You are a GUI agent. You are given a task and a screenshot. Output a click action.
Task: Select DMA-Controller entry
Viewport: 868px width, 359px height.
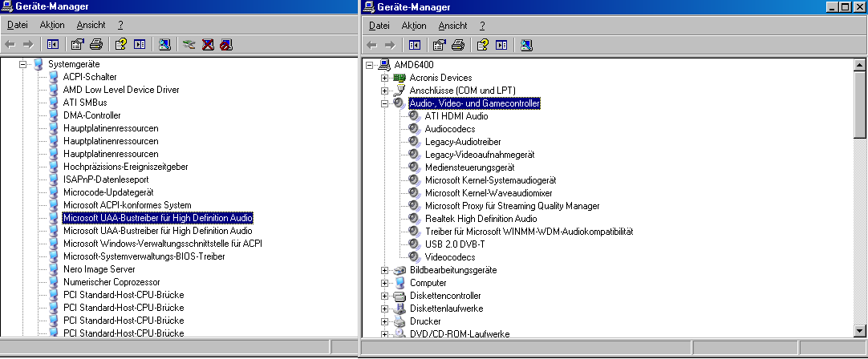pos(92,115)
